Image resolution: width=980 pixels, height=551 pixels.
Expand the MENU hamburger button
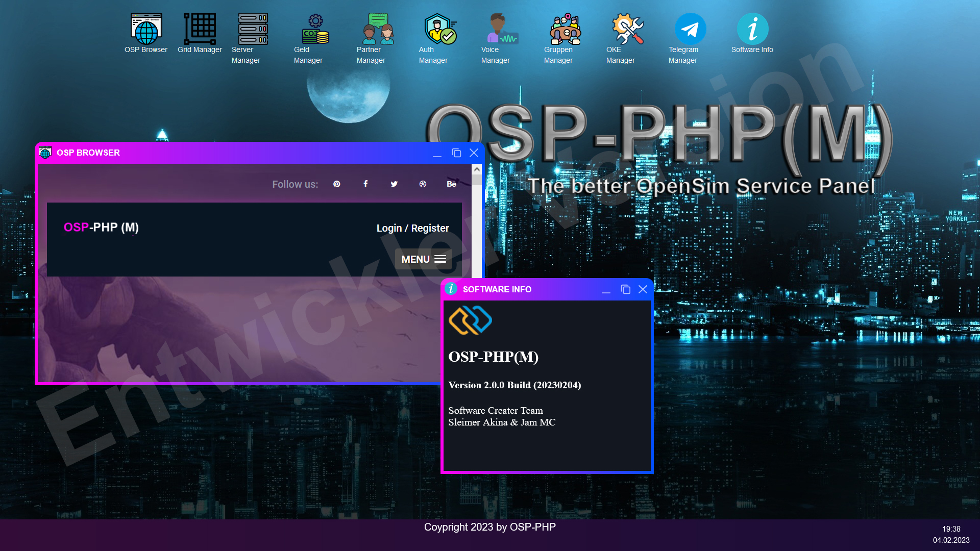(x=424, y=259)
